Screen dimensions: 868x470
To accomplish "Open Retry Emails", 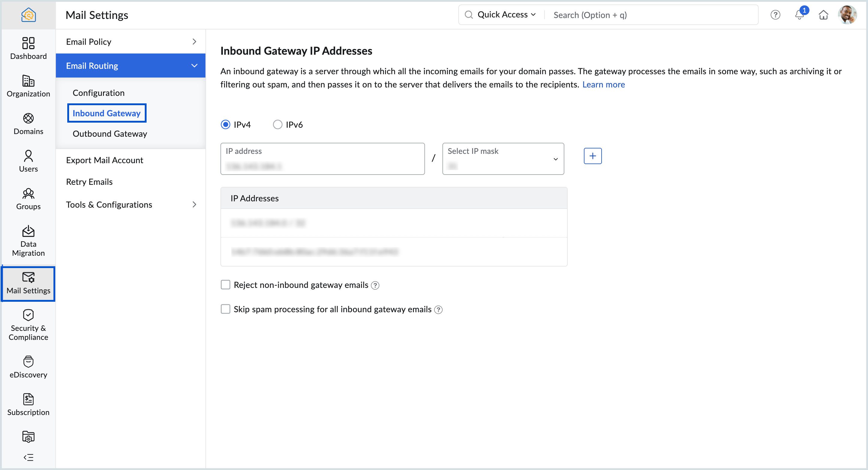I will pos(89,182).
